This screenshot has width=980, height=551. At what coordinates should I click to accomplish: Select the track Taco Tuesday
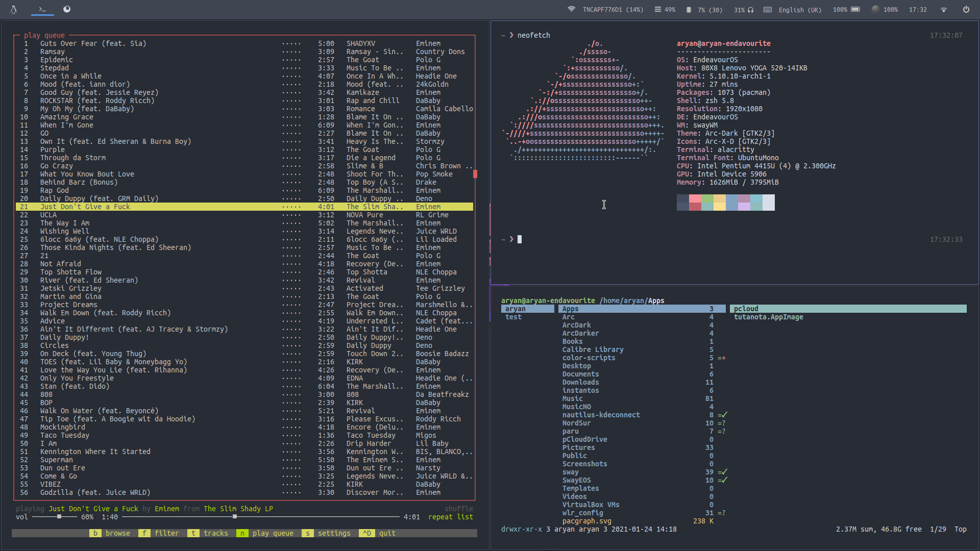[244, 435]
